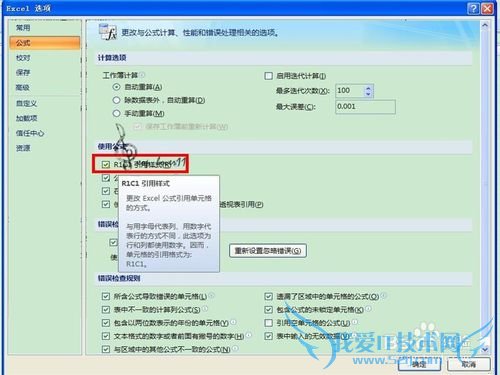Viewport: 500px width, 375px height.
Task: Enable the 启用迭代计算 checkbox
Action: (268, 76)
